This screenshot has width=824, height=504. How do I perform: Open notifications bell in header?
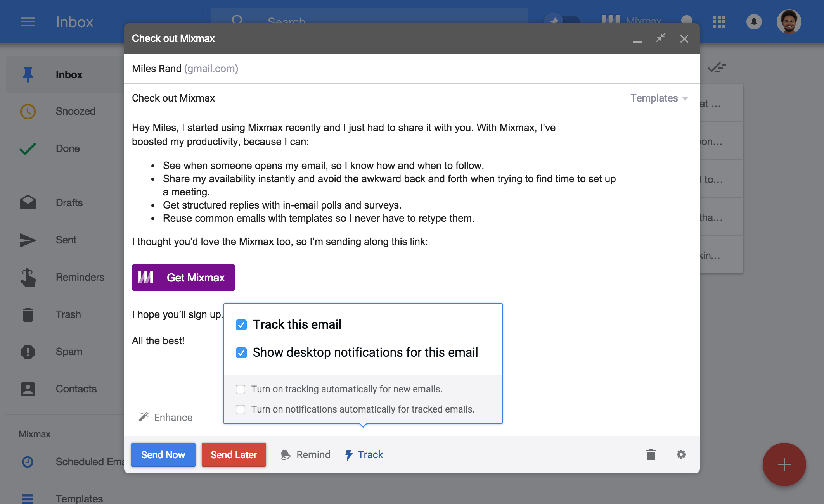click(x=754, y=22)
